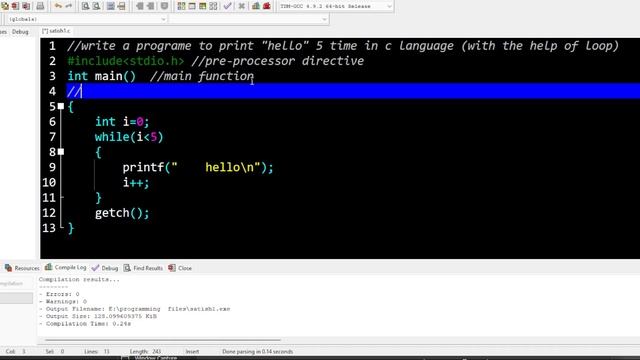Click Close to hide the bottom panel
Image resolution: width=640 pixels, height=360 pixels.
coord(180,268)
